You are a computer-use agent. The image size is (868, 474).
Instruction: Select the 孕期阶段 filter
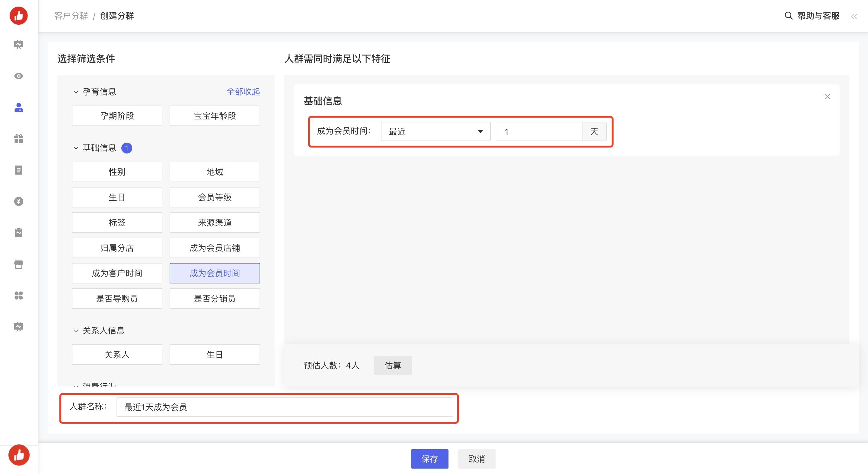tap(117, 116)
